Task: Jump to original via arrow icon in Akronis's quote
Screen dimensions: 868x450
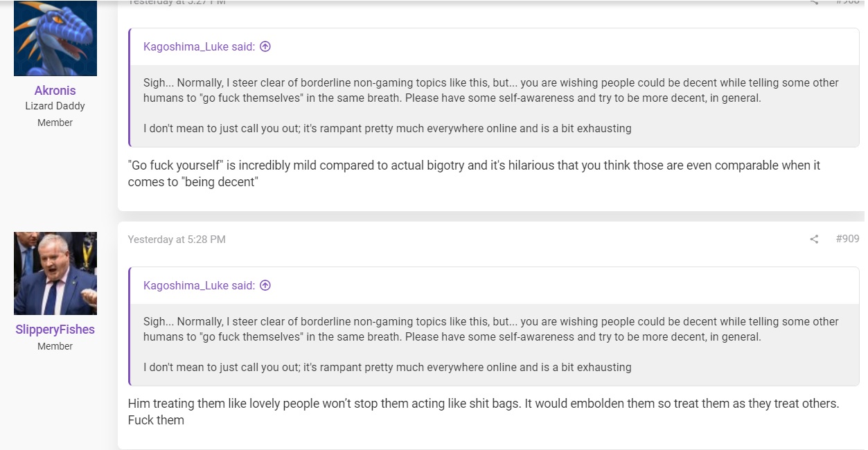Action: 265,46
